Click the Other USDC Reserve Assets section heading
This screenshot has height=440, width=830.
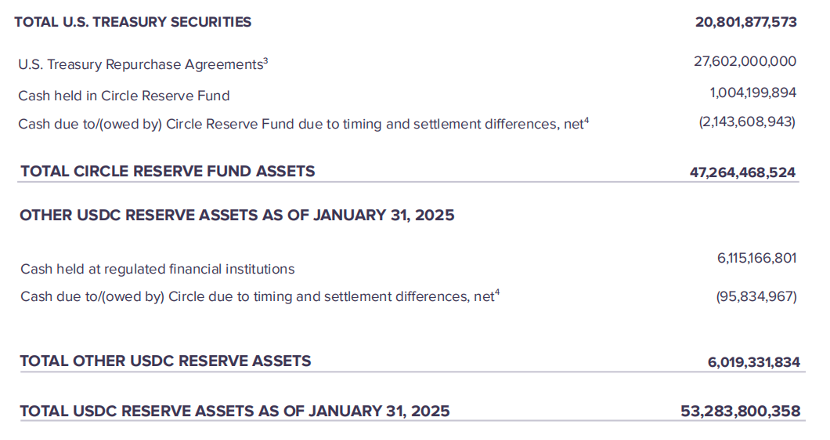tap(236, 215)
